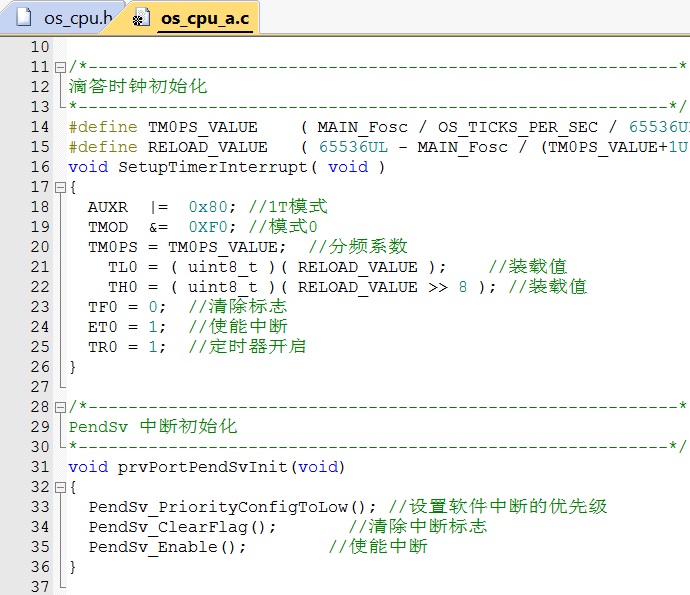Click the //模式0 comment on line 19

coord(283,227)
